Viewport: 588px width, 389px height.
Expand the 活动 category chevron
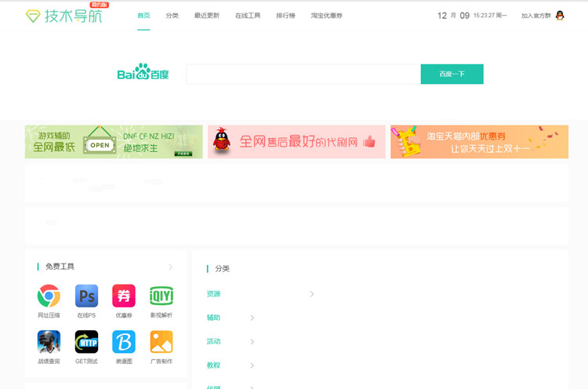[x=252, y=341]
